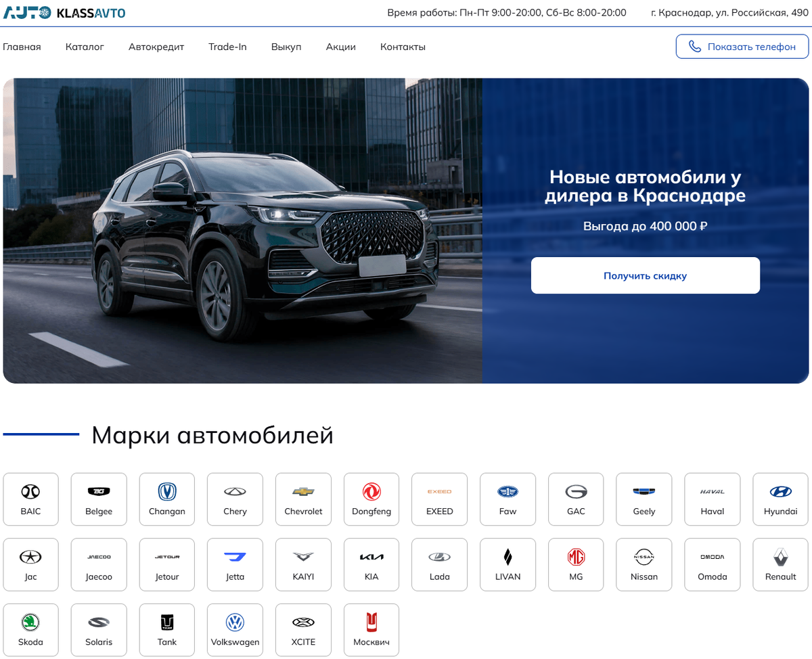Select the KIA brand logo
This screenshot has width=812, height=659.
pyautogui.click(x=371, y=558)
